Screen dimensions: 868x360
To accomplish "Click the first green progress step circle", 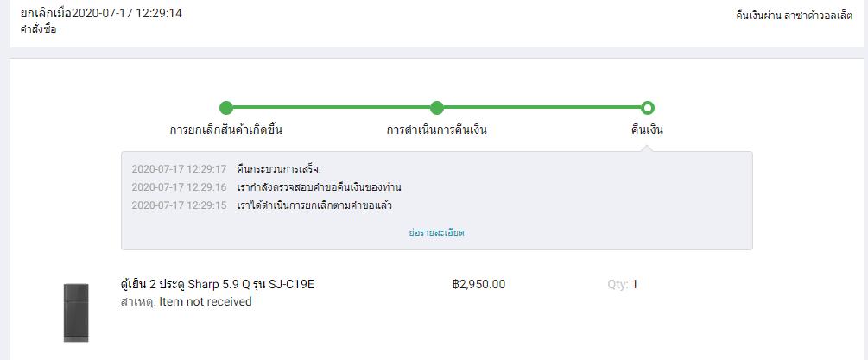I will coord(226,108).
